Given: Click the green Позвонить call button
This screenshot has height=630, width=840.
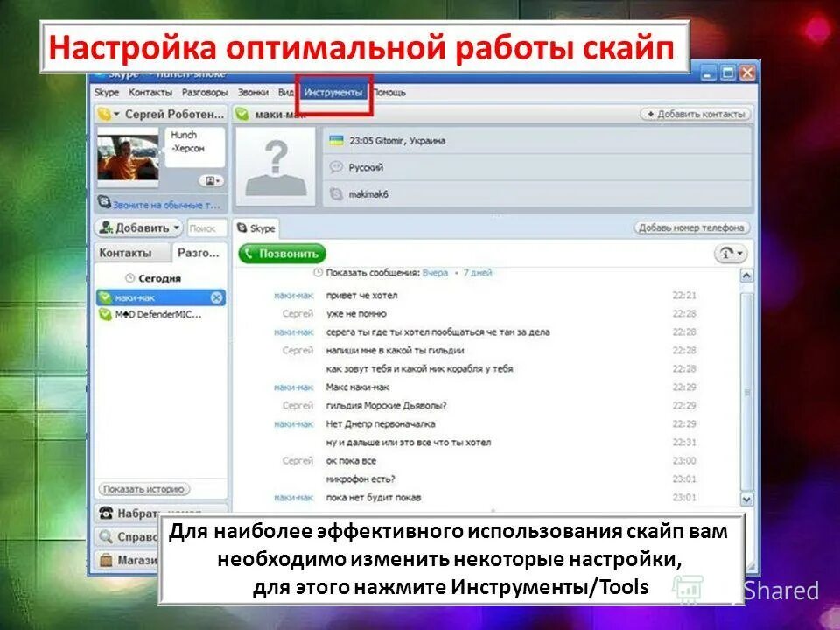Looking at the screenshot, I should tap(282, 254).
